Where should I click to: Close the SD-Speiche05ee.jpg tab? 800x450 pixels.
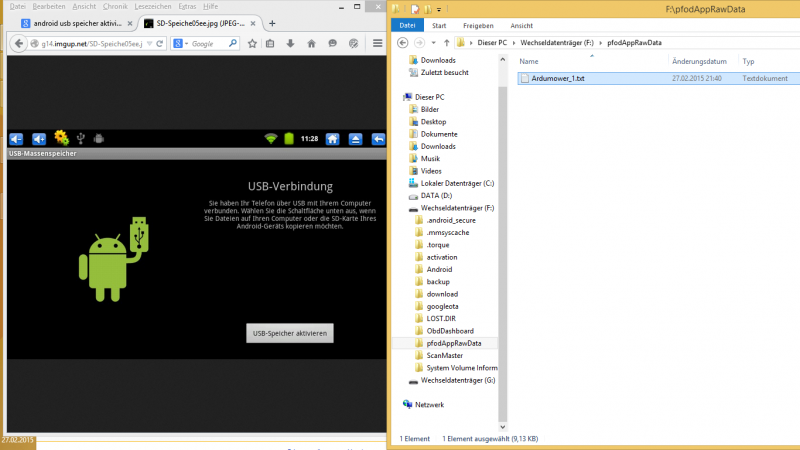pos(253,23)
